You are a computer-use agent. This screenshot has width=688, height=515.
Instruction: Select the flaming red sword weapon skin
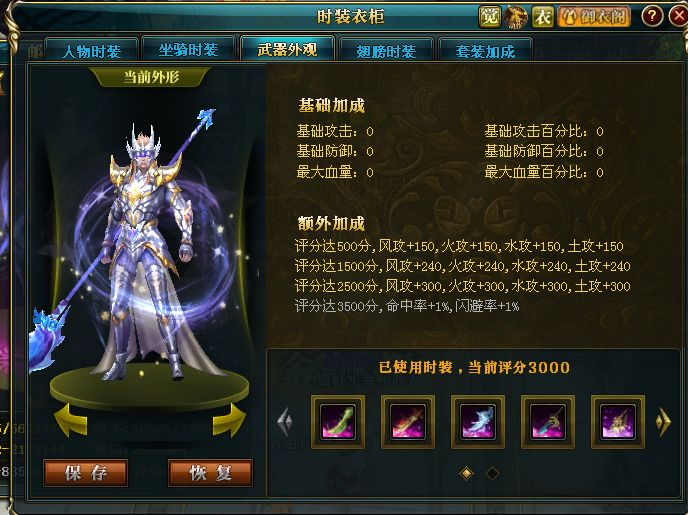(x=408, y=422)
